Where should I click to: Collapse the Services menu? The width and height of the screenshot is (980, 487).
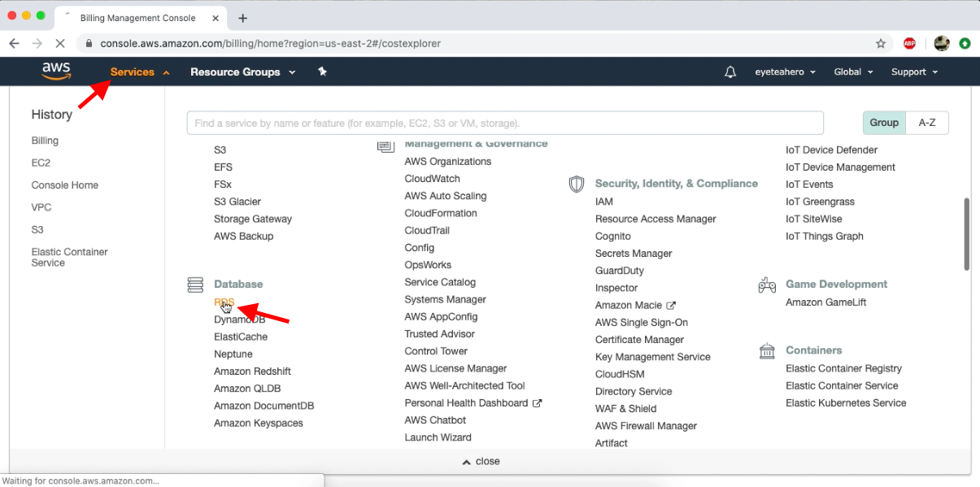click(x=140, y=72)
